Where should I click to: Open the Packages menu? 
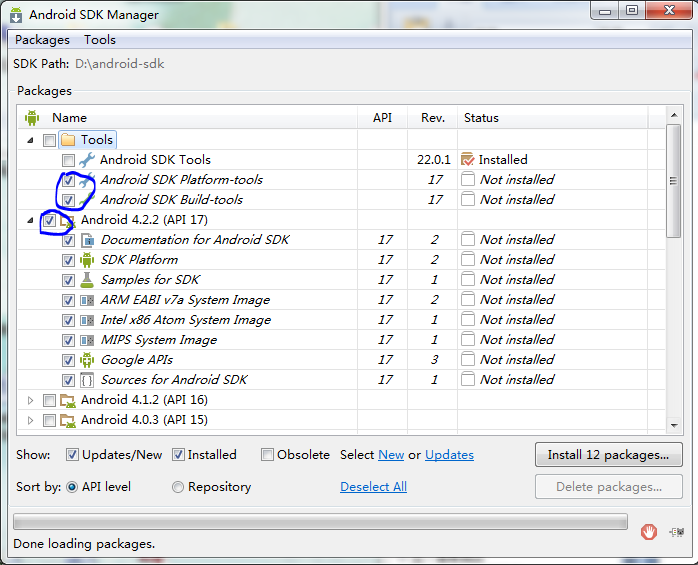click(42, 40)
